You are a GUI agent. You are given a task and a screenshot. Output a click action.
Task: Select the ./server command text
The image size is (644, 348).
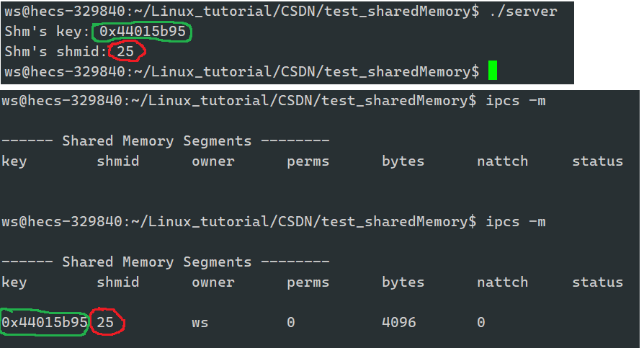[x=523, y=12]
